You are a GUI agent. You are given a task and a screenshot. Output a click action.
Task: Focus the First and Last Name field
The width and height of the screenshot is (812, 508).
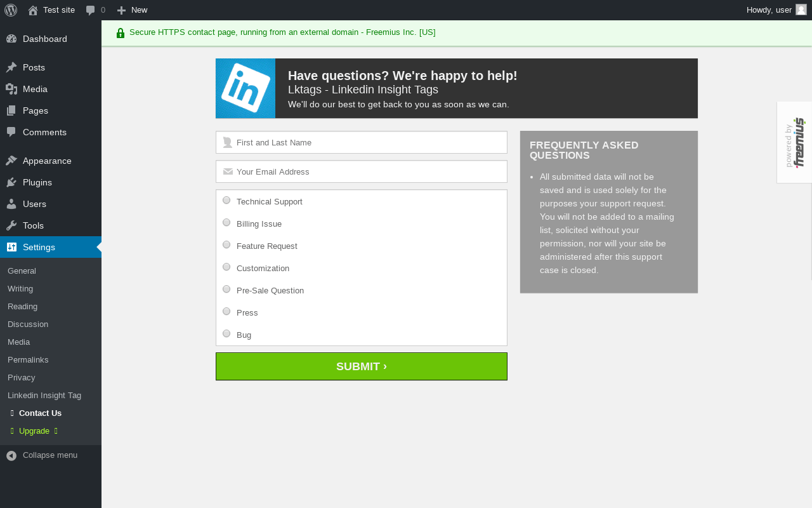[362, 142]
